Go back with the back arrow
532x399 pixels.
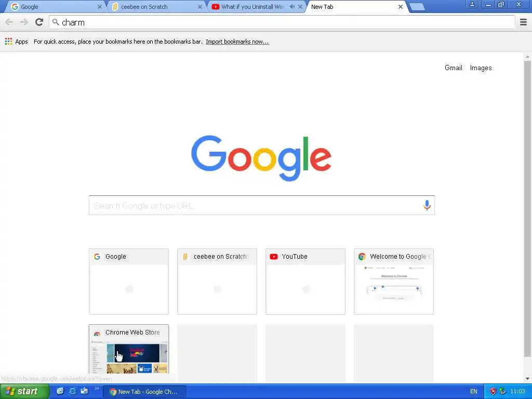(x=9, y=22)
